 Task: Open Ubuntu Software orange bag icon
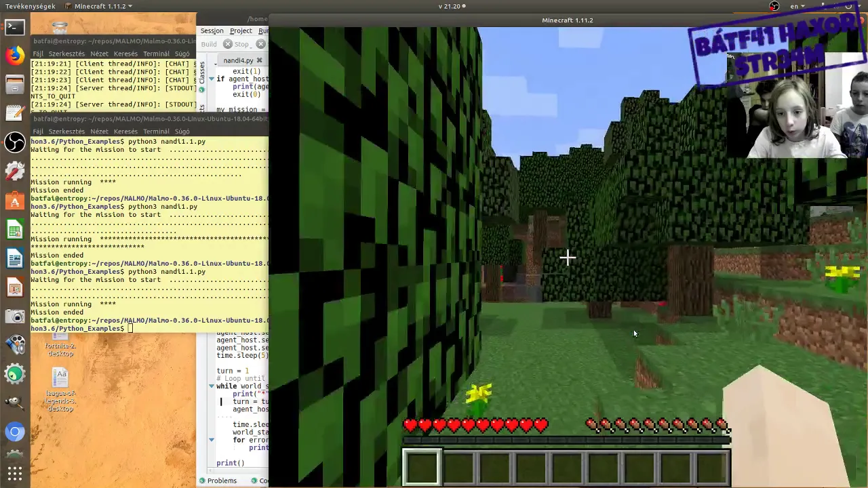[x=15, y=201]
